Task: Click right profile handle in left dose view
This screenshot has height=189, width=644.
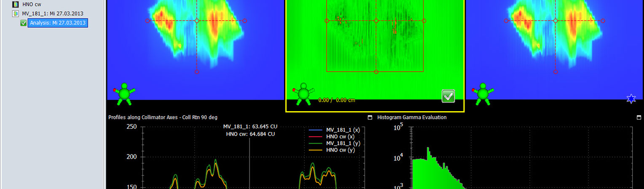Action: 245,21
